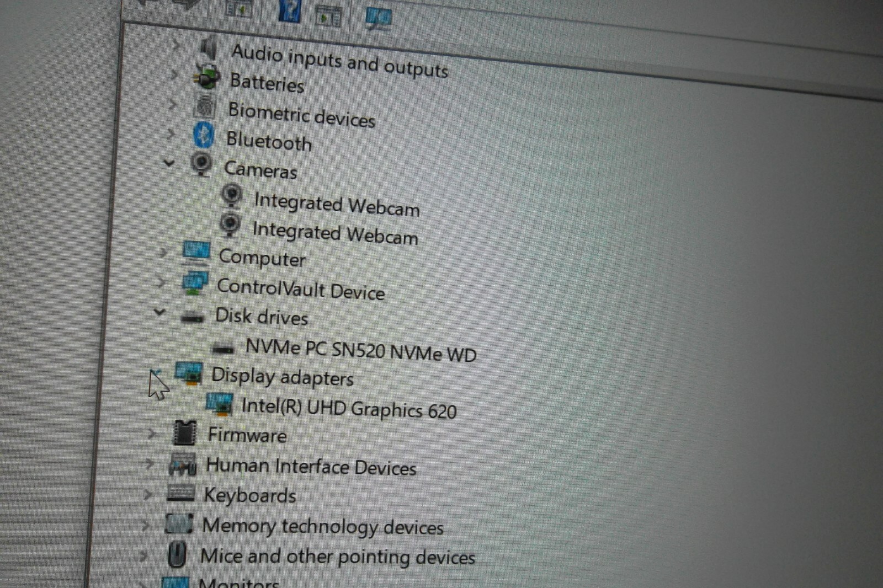Viewport: 883px width, 588px height.
Task: Select the "Audio inputs and outputs" label
Action: pyautogui.click(x=340, y=60)
